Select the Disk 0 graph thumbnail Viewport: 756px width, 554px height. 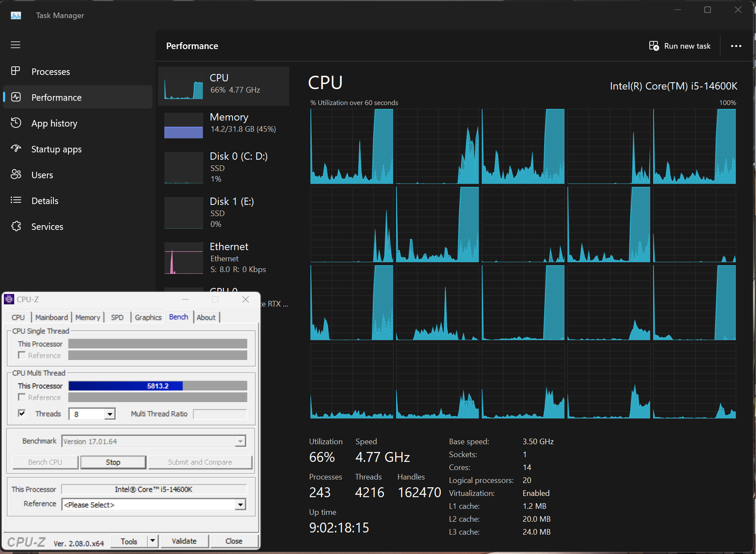coord(183,168)
